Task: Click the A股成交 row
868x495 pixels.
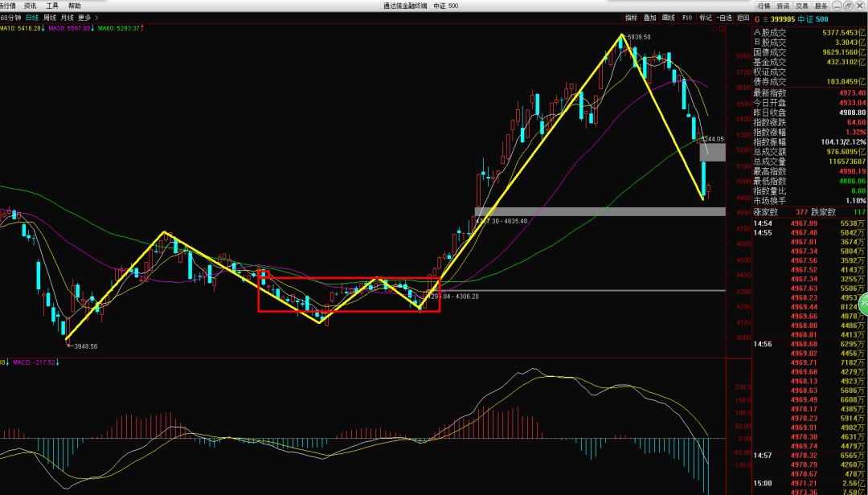Action: coord(809,33)
